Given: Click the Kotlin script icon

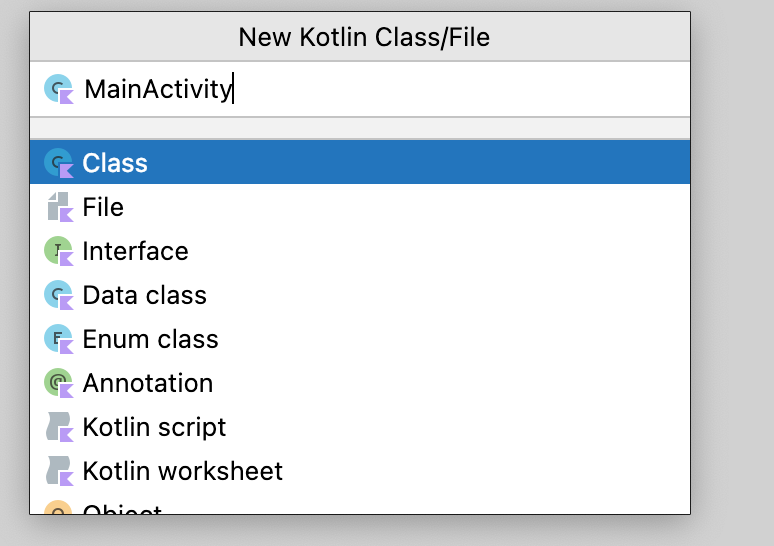Looking at the screenshot, I should (59, 427).
